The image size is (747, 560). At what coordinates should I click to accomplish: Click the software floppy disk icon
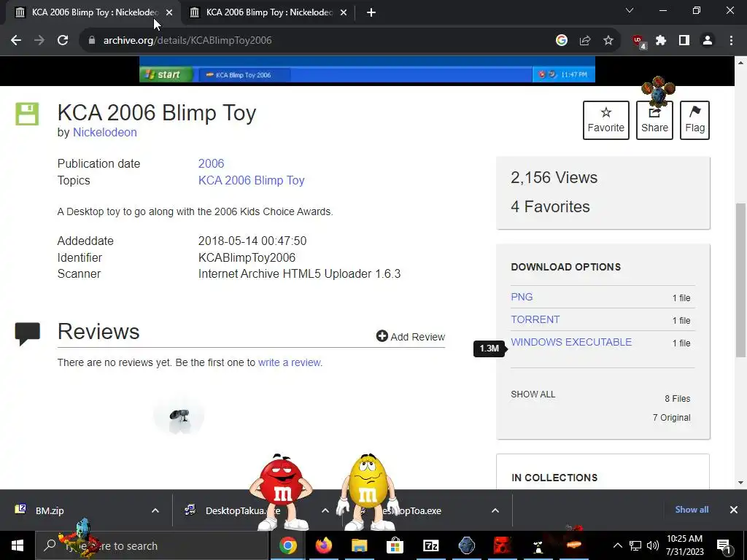pos(27,114)
